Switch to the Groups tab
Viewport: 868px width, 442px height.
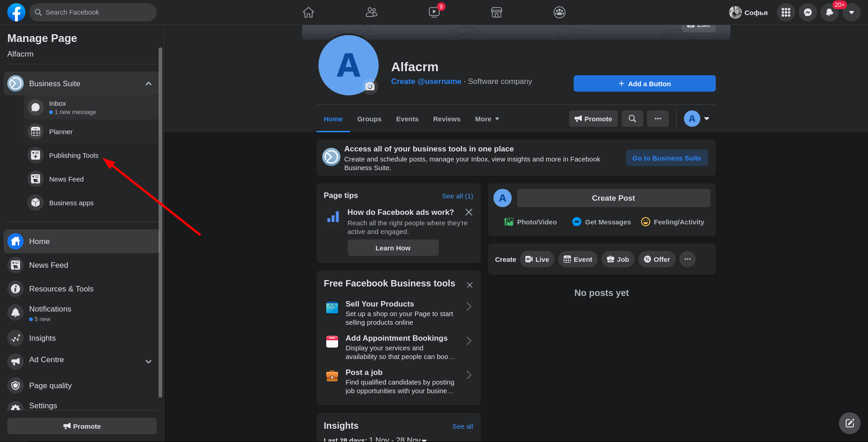coord(369,119)
